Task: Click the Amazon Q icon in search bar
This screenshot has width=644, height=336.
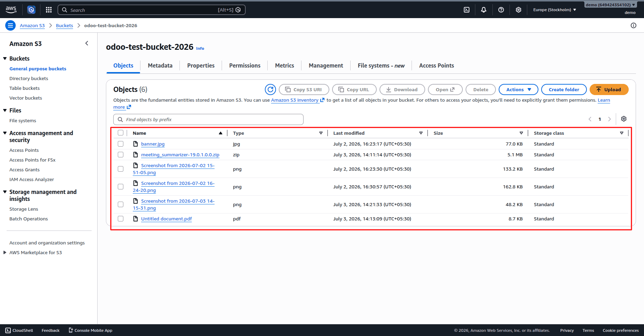Action: (238, 10)
